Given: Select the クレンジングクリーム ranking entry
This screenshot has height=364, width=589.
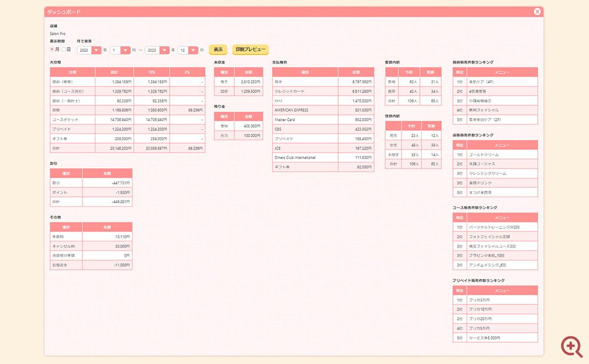Looking at the screenshot, I should (x=488, y=174).
